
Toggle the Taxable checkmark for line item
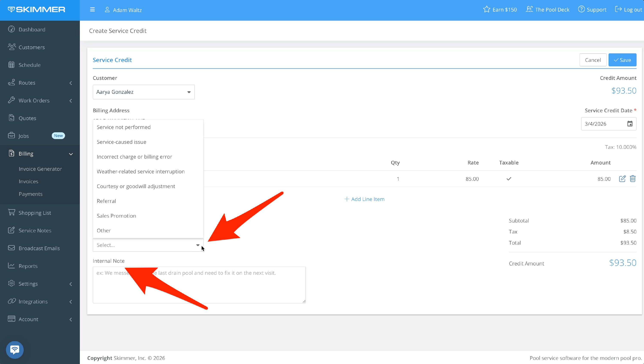(x=509, y=179)
